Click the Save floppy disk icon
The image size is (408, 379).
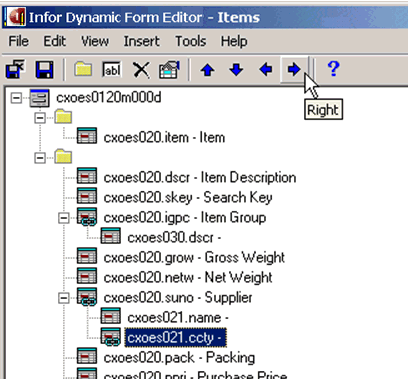coord(44,70)
